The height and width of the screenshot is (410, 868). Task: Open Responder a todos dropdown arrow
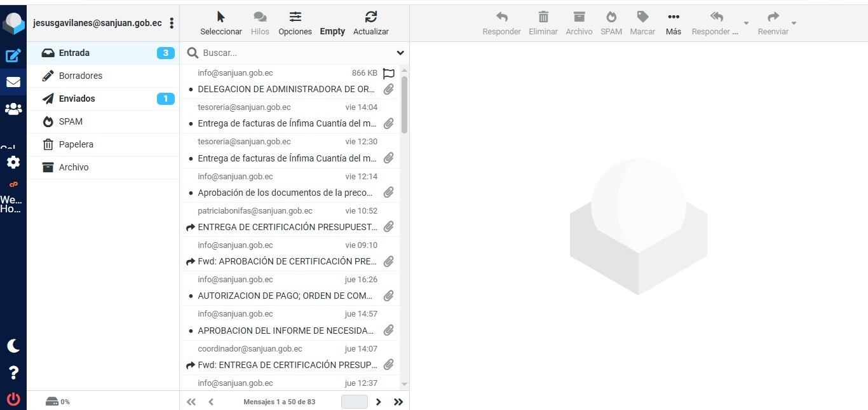[746, 24]
